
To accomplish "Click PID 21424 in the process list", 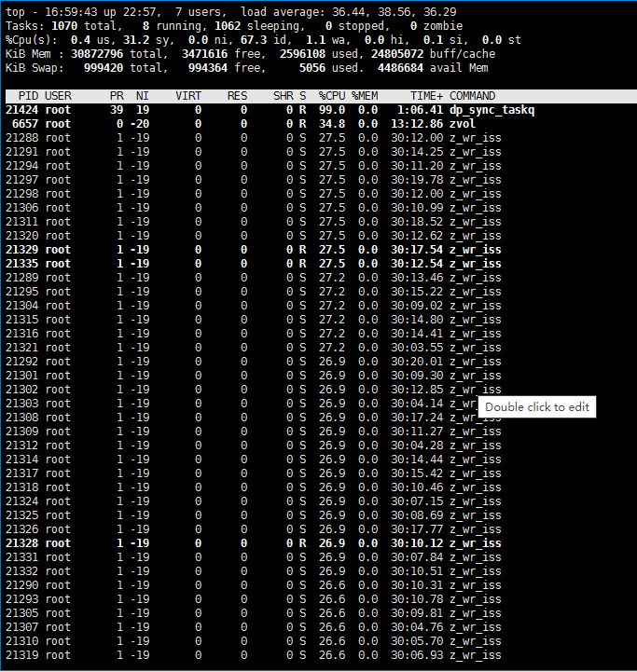I will pos(21,110).
